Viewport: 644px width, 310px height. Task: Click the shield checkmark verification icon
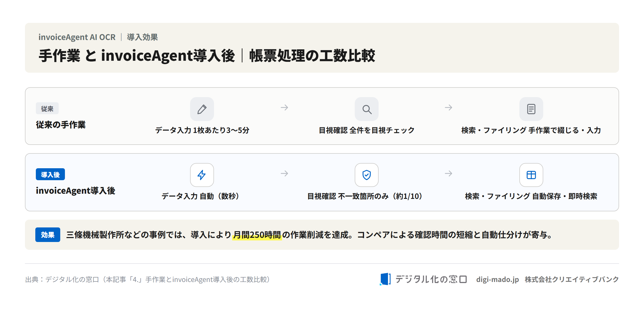[x=366, y=175]
